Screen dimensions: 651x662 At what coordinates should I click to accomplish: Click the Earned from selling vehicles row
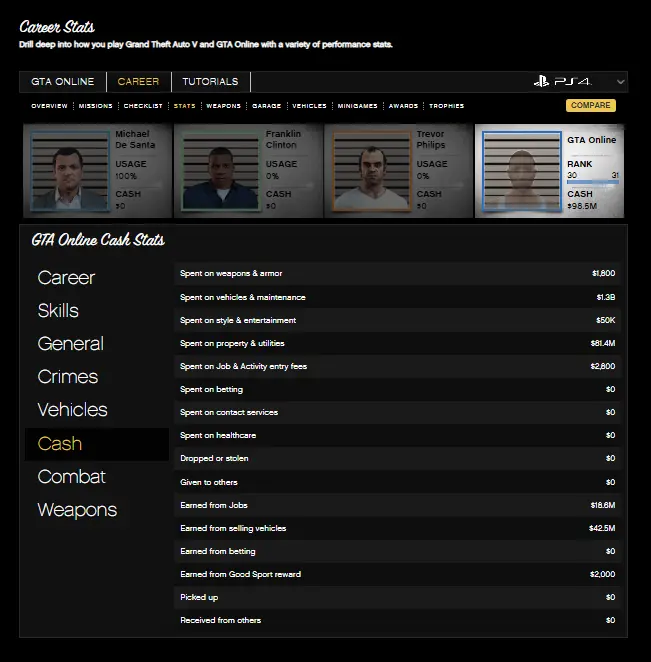click(x=398, y=528)
